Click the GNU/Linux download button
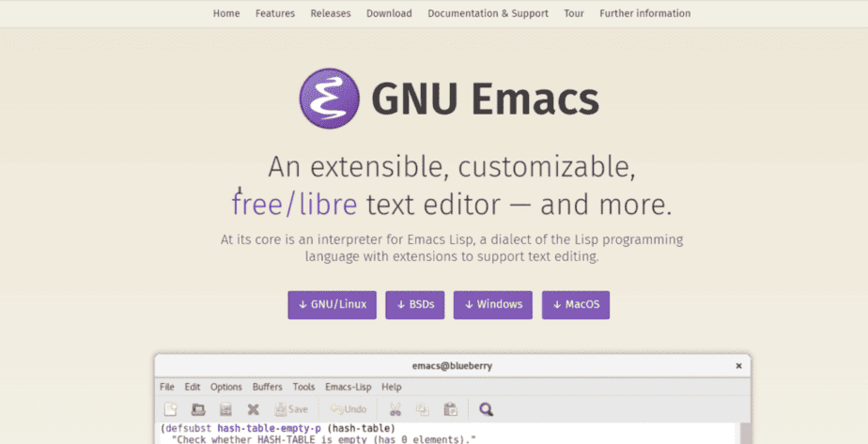 [x=333, y=305]
